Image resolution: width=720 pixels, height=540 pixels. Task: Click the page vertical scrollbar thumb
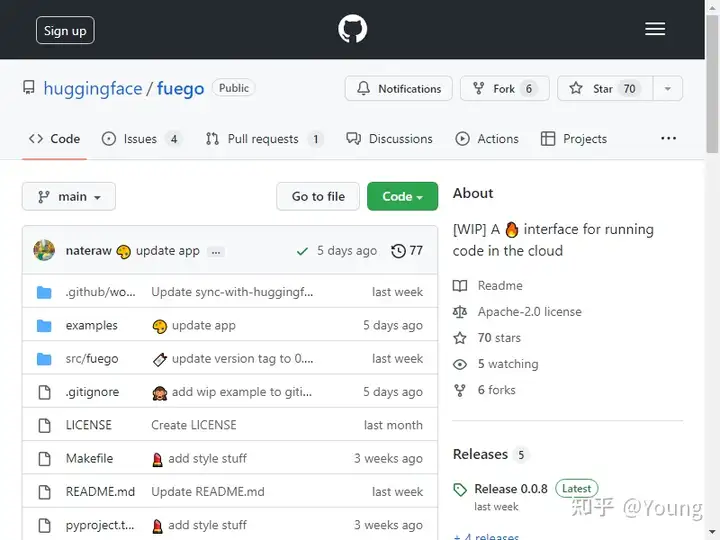point(712,84)
